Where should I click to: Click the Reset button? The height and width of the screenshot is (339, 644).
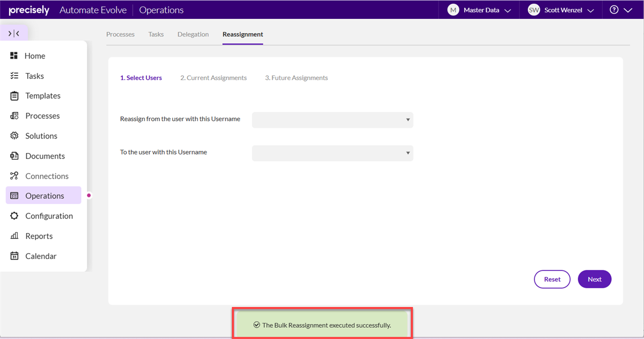click(552, 279)
